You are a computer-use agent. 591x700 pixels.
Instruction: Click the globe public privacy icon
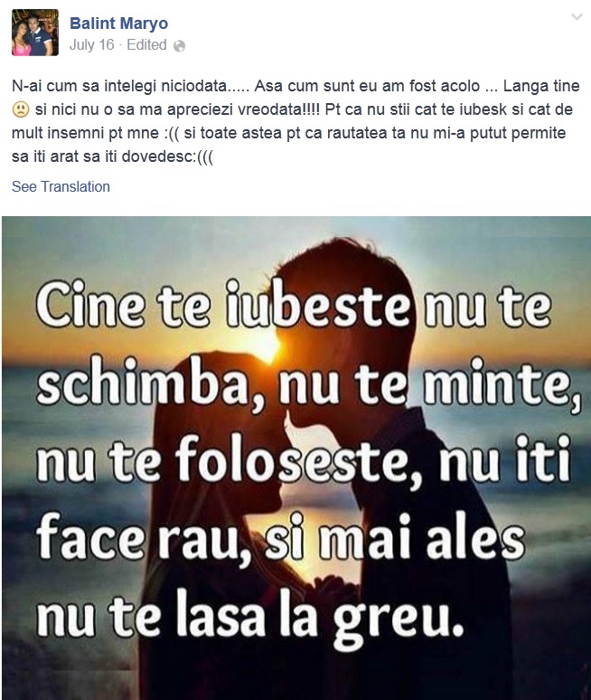(x=179, y=46)
